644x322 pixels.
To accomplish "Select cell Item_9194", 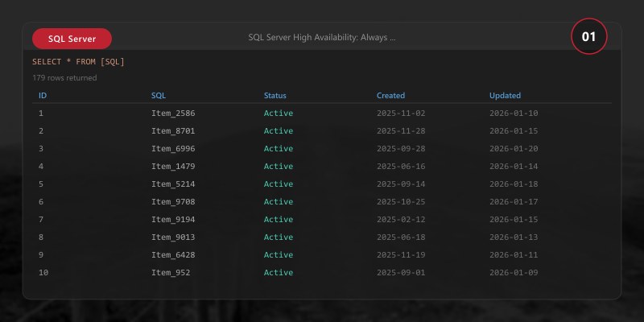I will [173, 219].
